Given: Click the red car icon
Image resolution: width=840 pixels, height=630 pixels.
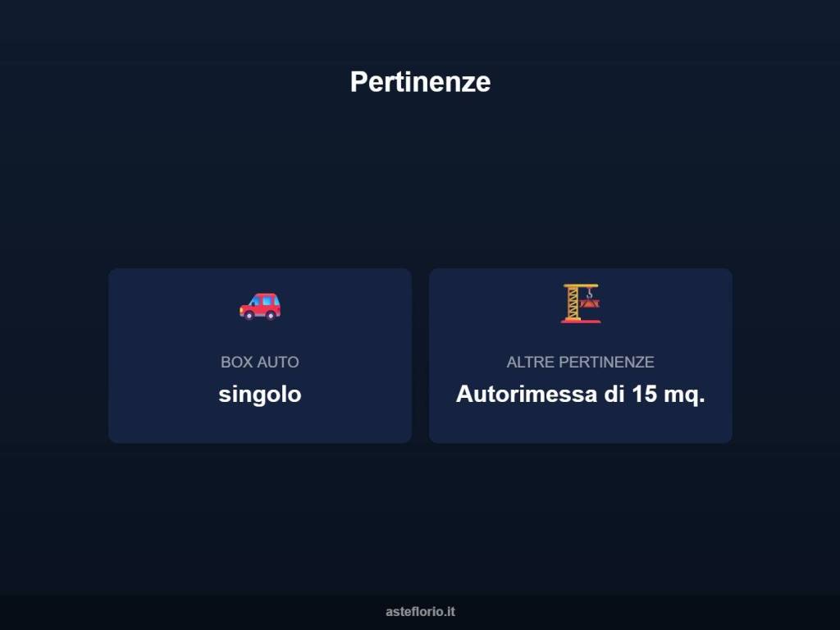Looking at the screenshot, I should point(260,306).
